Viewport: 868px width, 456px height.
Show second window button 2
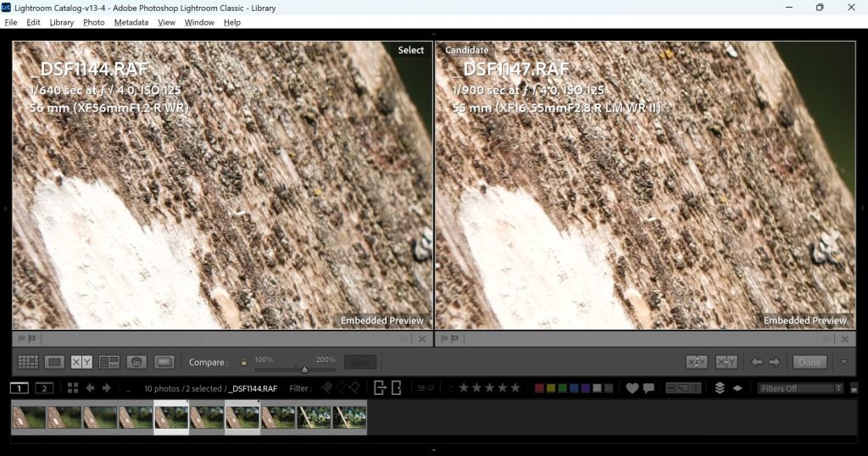tap(44, 388)
